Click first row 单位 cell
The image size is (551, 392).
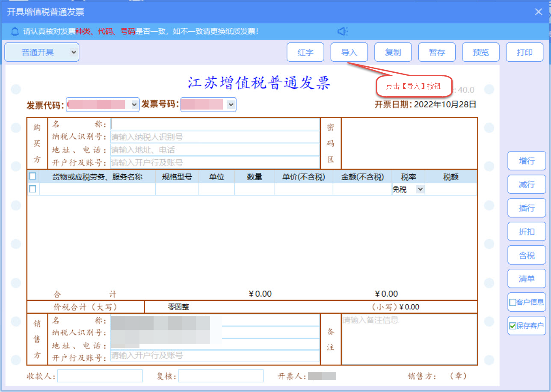[216, 189]
